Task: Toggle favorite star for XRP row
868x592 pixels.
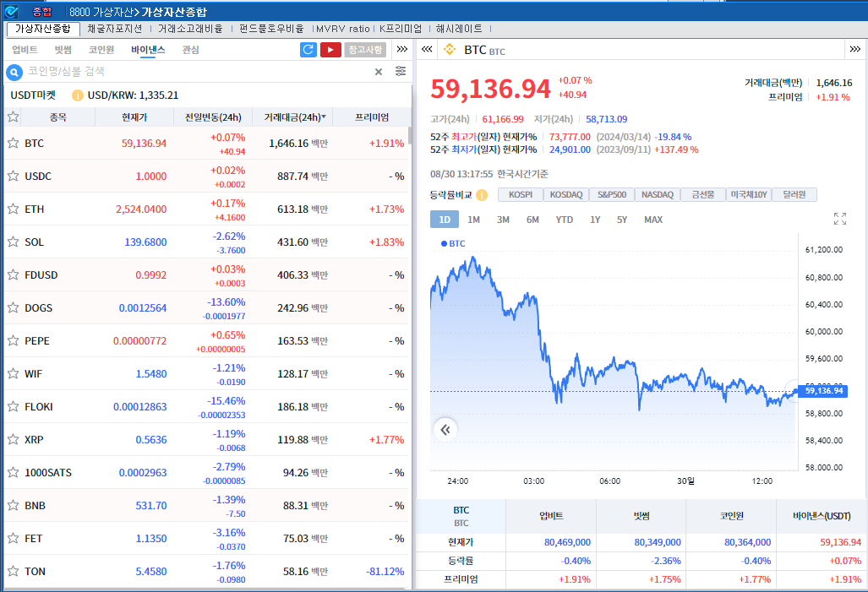Action: pyautogui.click(x=14, y=439)
